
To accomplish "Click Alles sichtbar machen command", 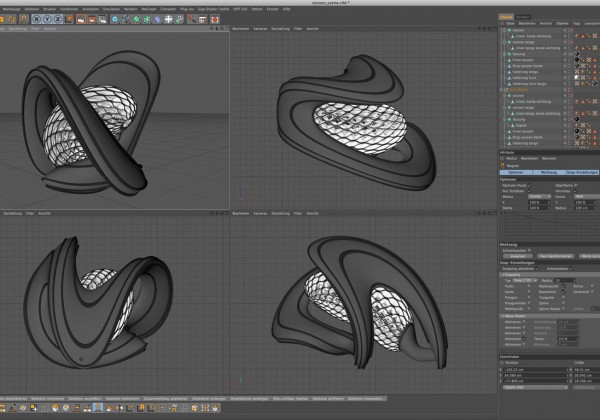I will click(290, 399).
